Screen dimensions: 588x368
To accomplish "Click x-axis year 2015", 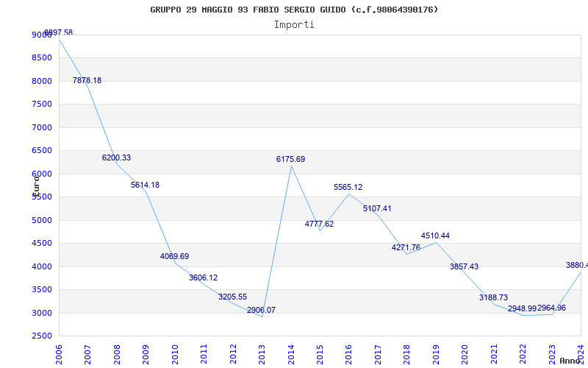I will coord(320,355).
